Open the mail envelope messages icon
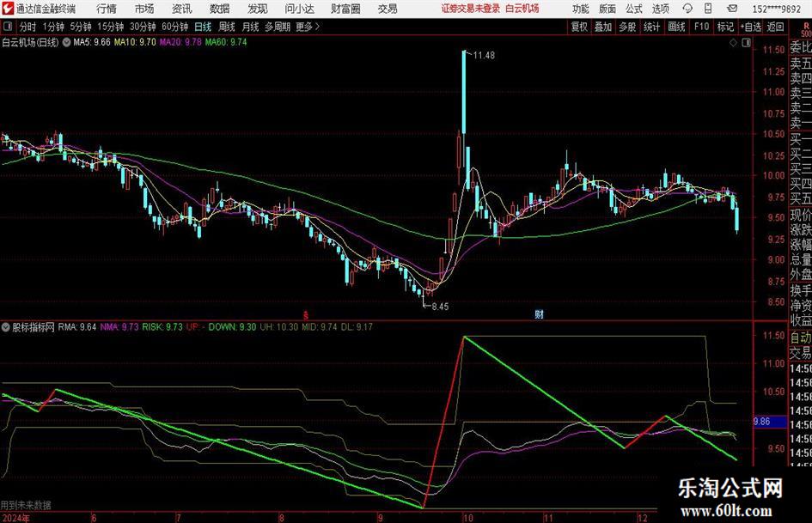Screen dimensions: 812x523 [732, 9]
